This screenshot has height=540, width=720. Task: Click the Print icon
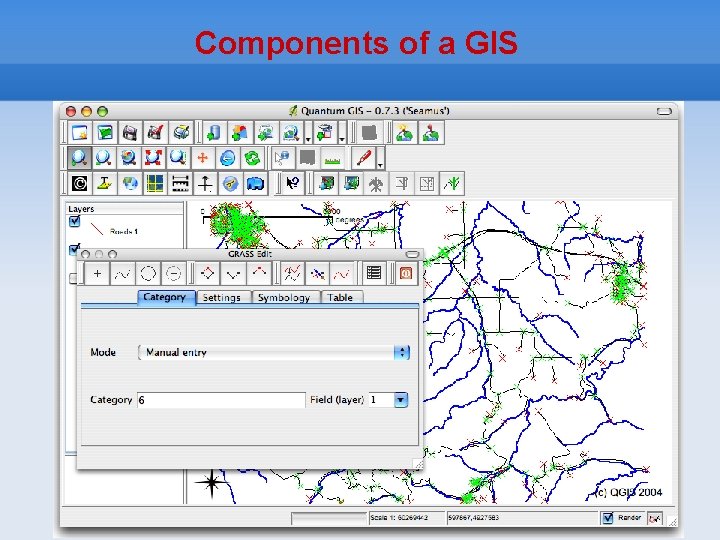tap(180, 133)
